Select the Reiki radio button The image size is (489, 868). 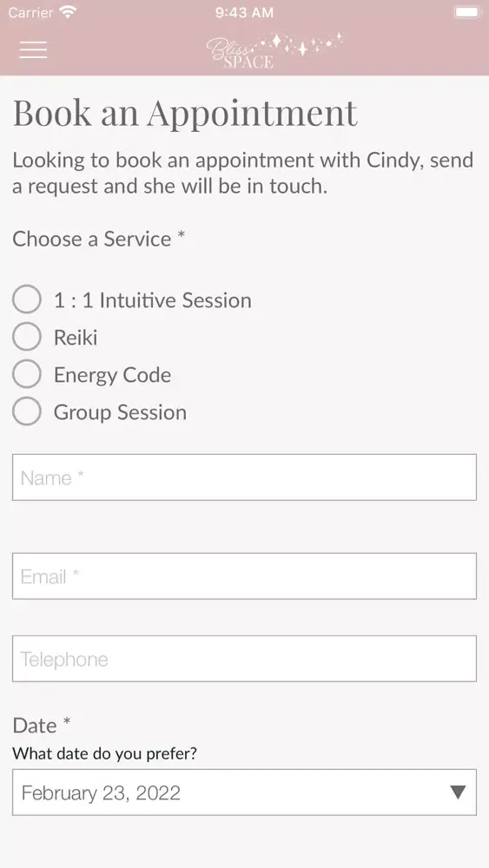tap(27, 337)
